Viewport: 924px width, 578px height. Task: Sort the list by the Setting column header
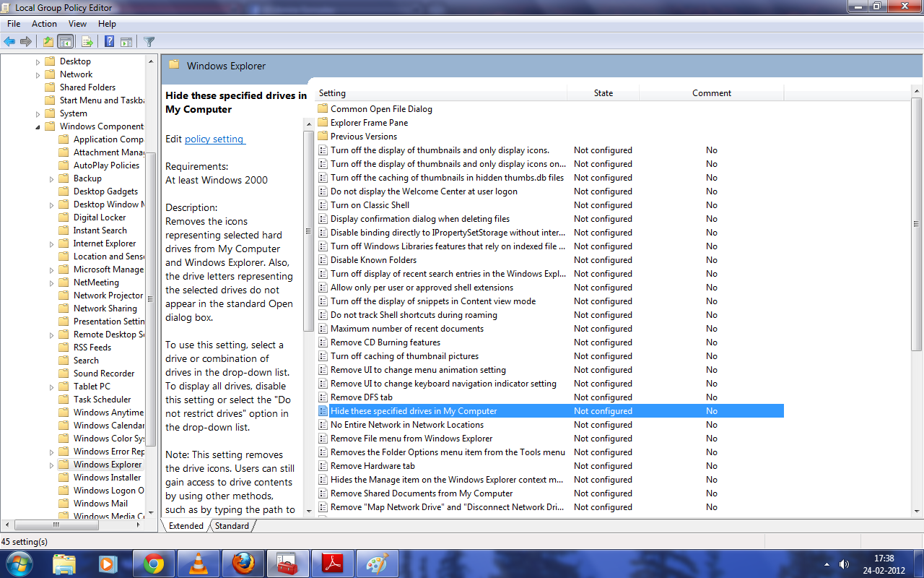click(x=441, y=93)
